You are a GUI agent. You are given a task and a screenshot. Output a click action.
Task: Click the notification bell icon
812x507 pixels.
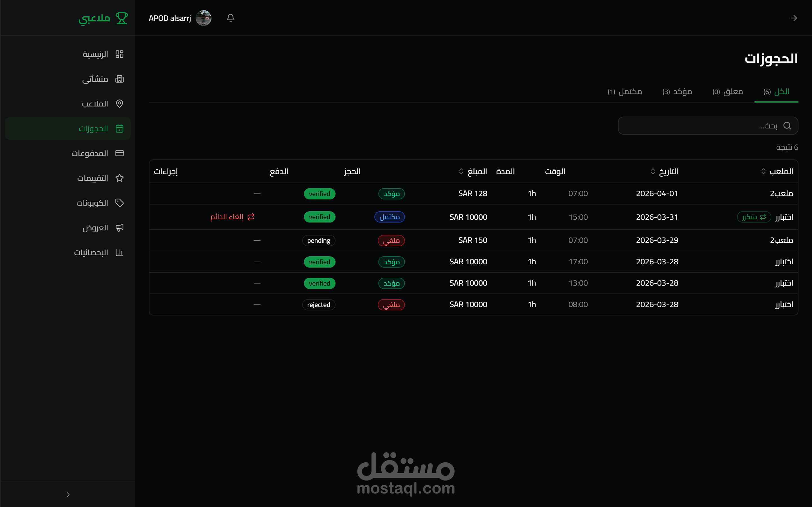tap(230, 18)
